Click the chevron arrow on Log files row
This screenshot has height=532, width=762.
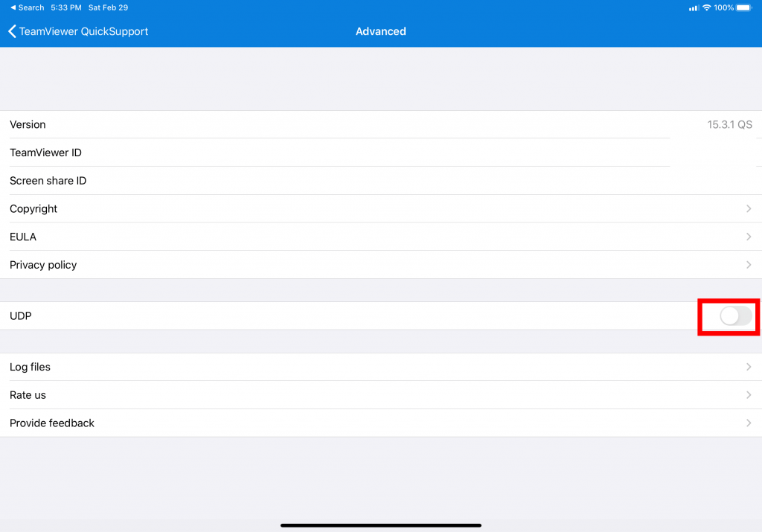point(749,367)
